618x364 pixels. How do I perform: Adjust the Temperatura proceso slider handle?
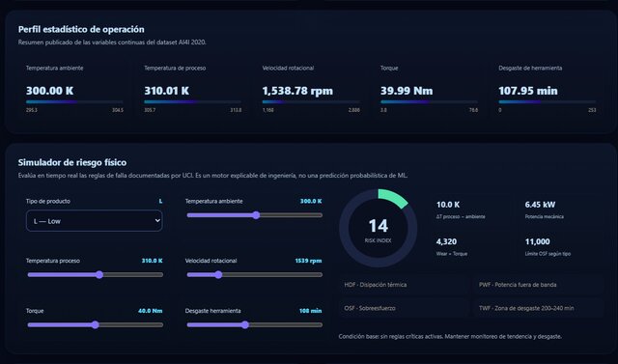[x=99, y=274]
